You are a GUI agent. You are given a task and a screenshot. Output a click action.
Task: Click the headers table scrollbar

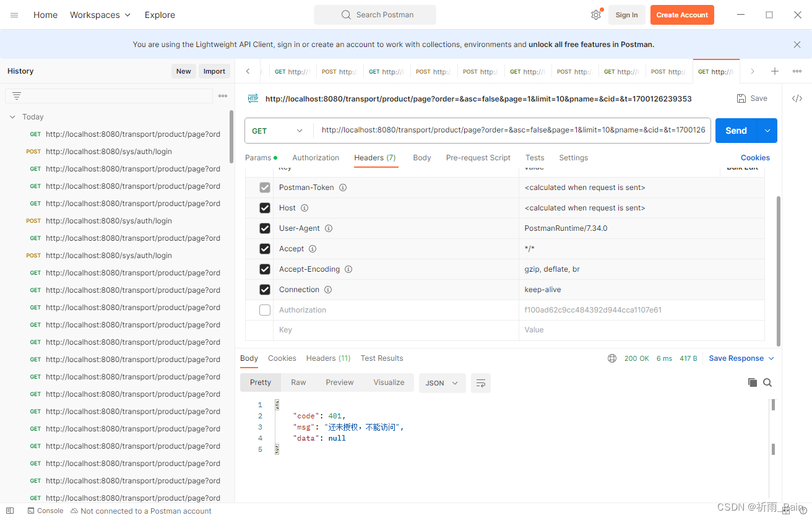779,271
